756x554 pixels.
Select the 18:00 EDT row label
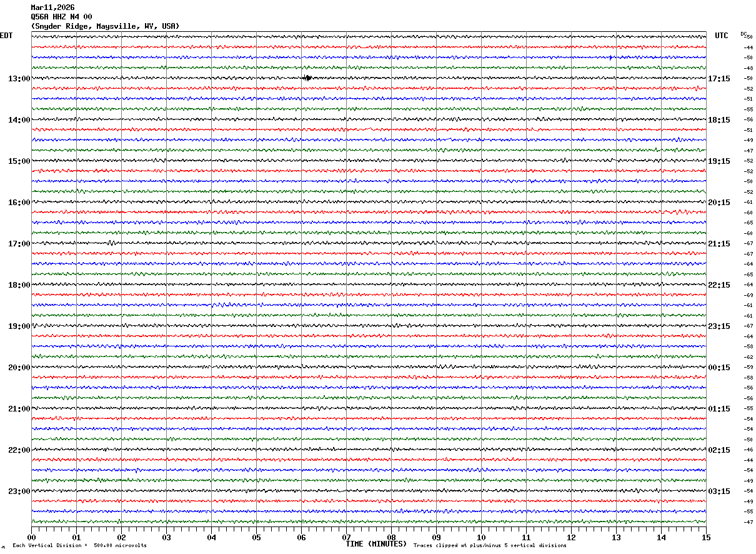coord(19,285)
